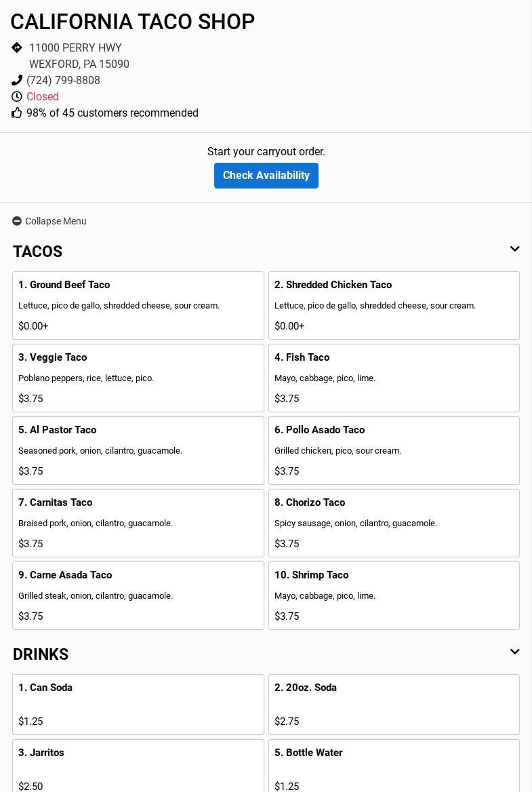Collapse the Tacos section chevron
532x792 pixels.
click(514, 250)
